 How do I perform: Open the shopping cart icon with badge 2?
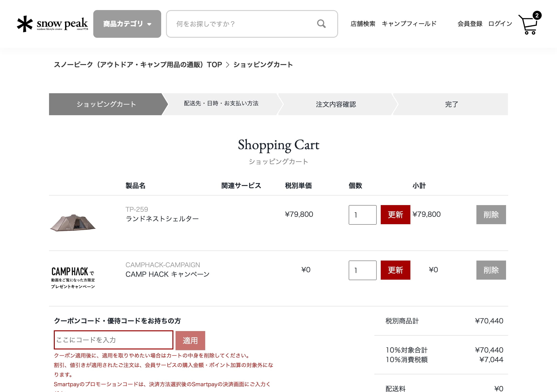point(529,23)
